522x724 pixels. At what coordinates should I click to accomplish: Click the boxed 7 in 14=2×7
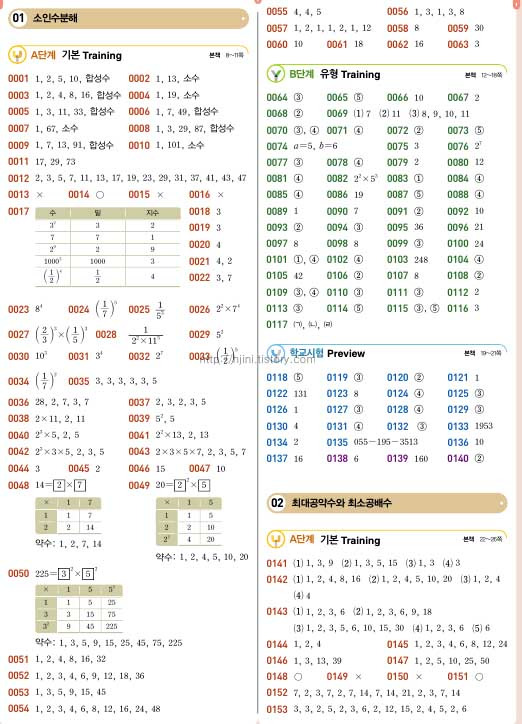80,485
